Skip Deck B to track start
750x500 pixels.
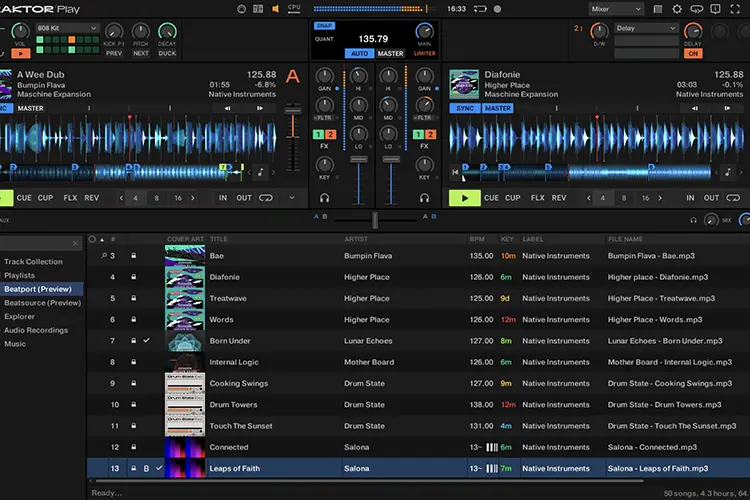[x=455, y=172]
